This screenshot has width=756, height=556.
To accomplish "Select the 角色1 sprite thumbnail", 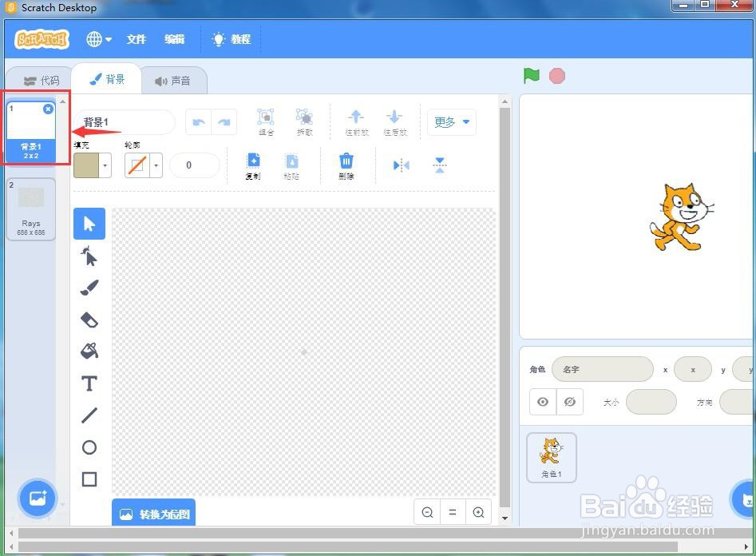I will [x=552, y=458].
